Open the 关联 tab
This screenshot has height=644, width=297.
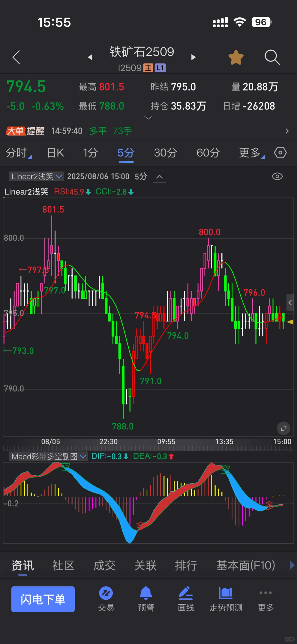click(145, 566)
